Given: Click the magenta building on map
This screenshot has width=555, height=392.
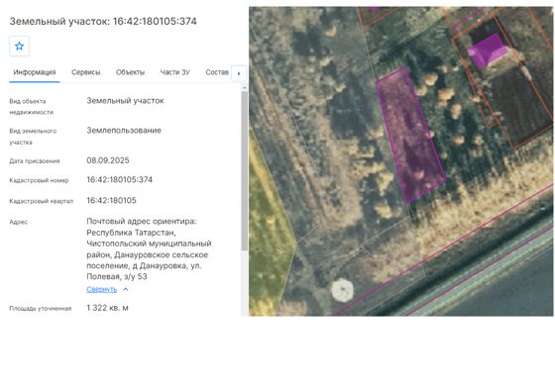Looking at the screenshot, I should (x=488, y=50).
